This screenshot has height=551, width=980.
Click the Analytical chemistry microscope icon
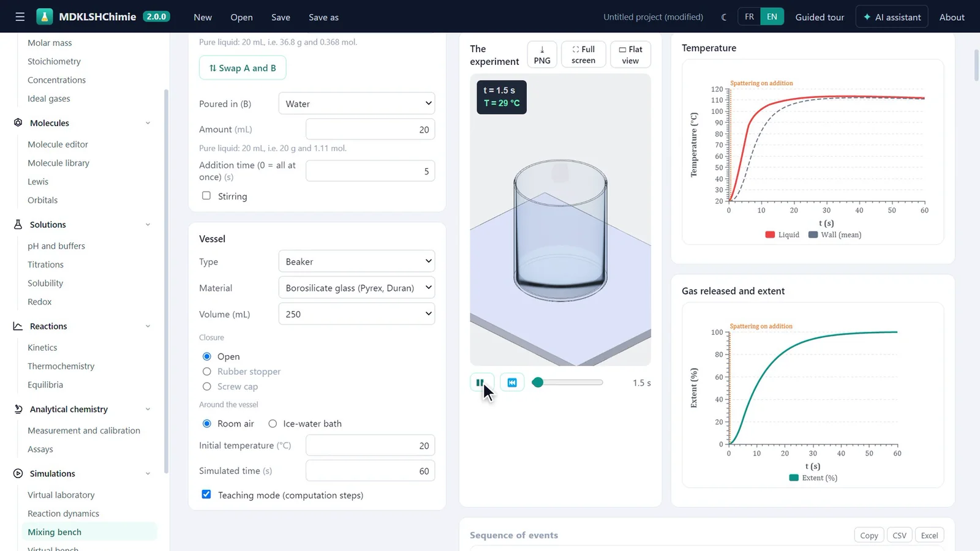point(18,409)
